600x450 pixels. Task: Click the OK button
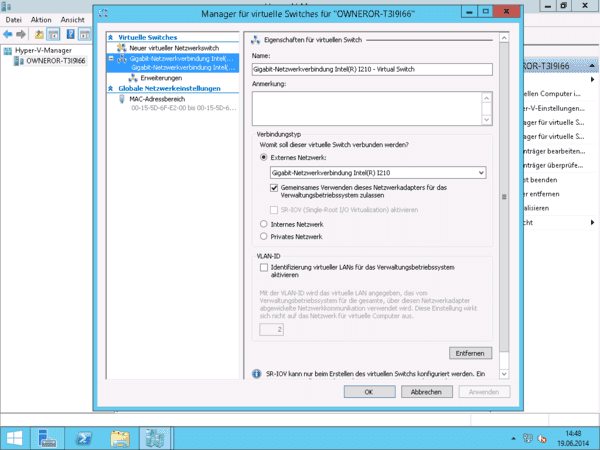(369, 392)
